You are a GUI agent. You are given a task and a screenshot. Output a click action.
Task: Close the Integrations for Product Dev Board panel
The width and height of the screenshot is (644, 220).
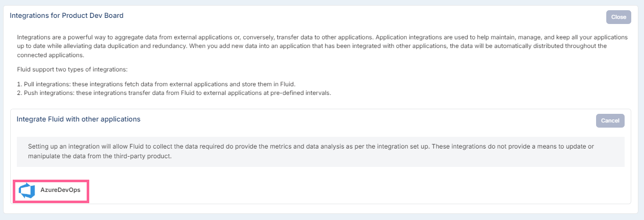pyautogui.click(x=619, y=17)
